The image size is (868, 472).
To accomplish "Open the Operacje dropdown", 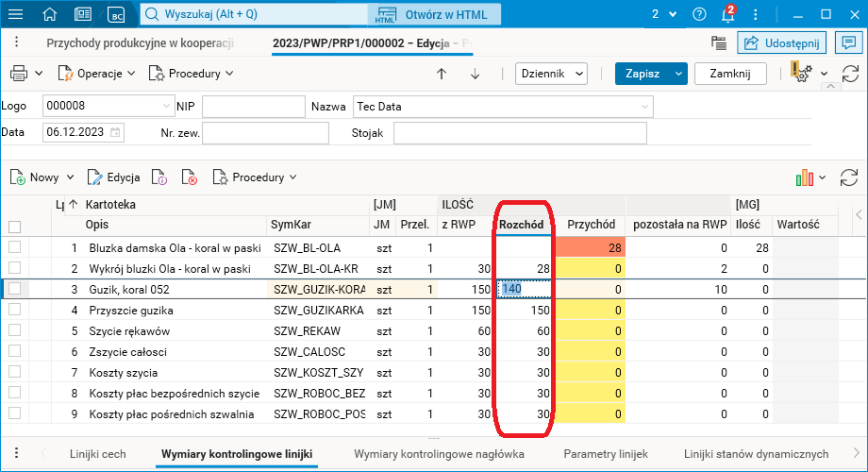I will (x=97, y=73).
